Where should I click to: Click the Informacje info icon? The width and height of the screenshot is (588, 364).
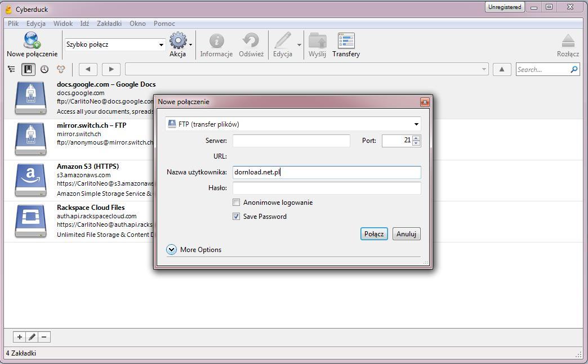(x=216, y=41)
